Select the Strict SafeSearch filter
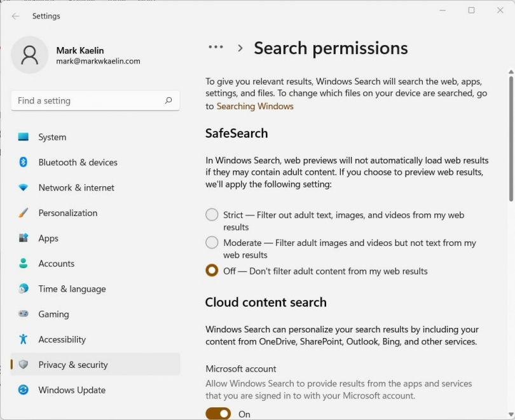Viewport: 515px width, 420px height. 211,215
